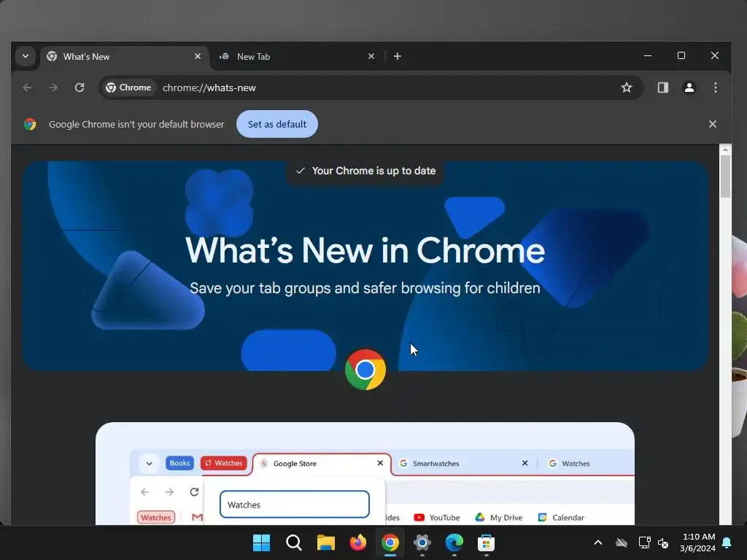Click the Chrome logo below the banner
747x560 pixels.
click(x=365, y=370)
